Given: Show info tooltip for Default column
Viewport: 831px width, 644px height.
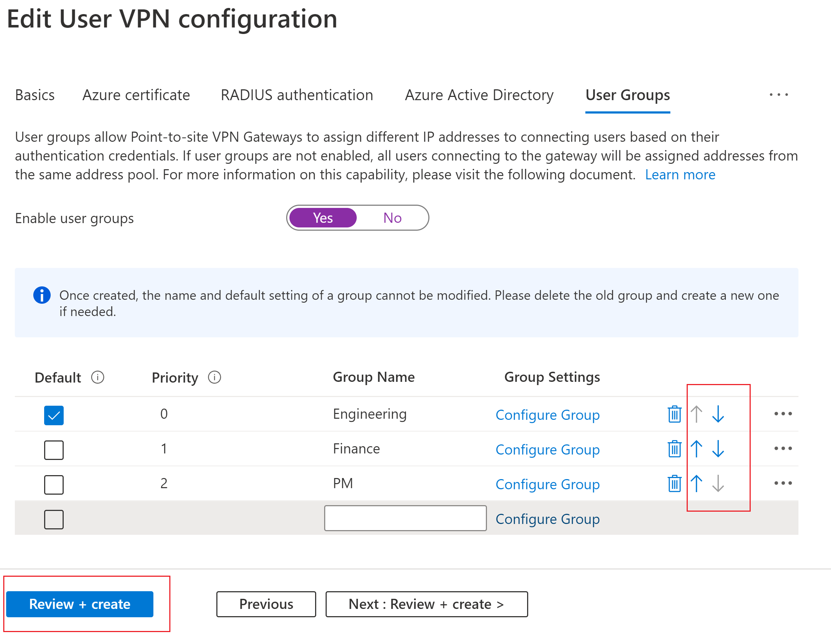Looking at the screenshot, I should [98, 378].
